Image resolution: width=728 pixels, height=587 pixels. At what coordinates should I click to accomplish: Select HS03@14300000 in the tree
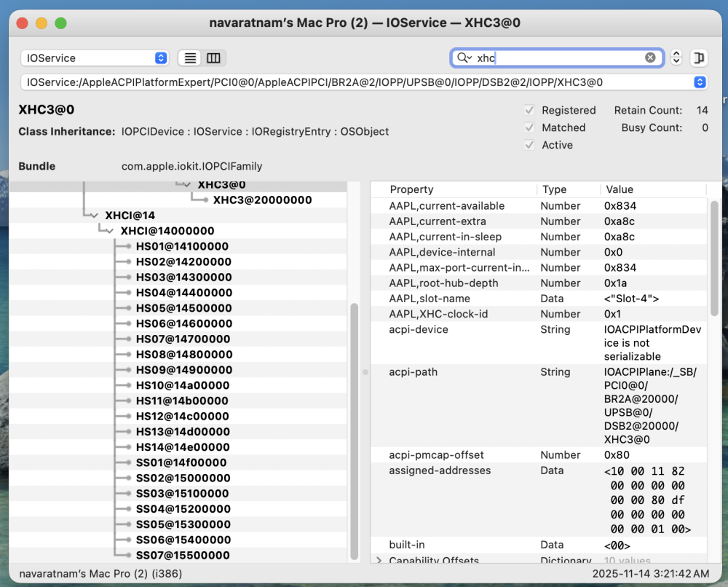click(183, 277)
